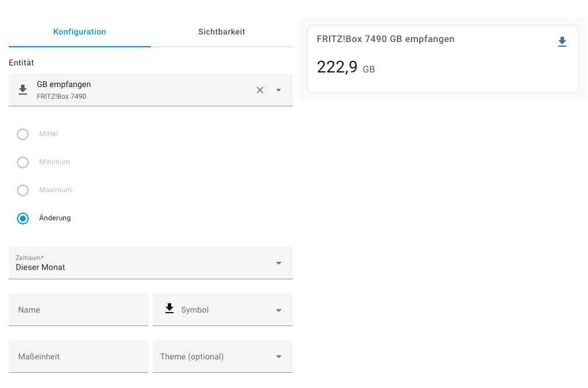Click the preview card title FRITZ!Box 7490 GB empfangen
This screenshot has width=588, height=388.
pos(386,39)
